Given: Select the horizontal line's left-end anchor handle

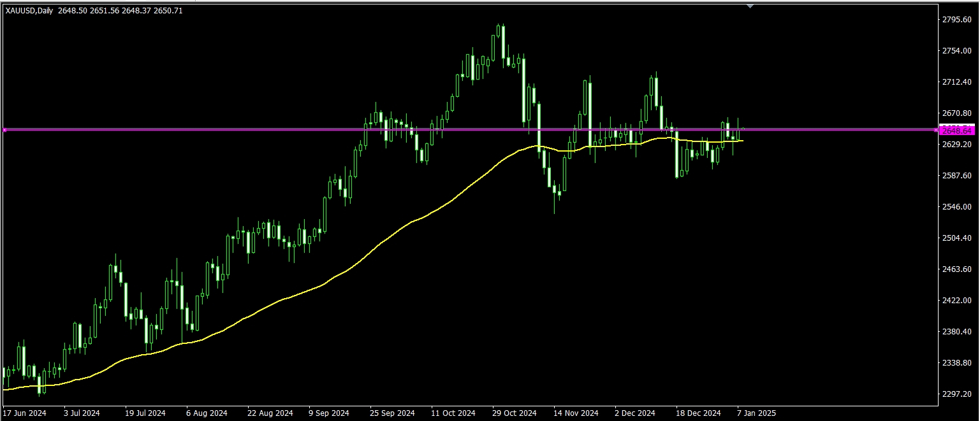Looking at the screenshot, I should click(4, 130).
